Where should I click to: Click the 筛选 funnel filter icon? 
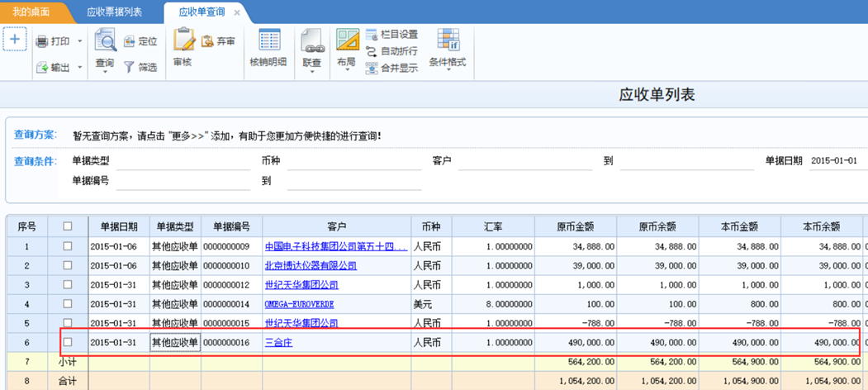pyautogui.click(x=129, y=68)
